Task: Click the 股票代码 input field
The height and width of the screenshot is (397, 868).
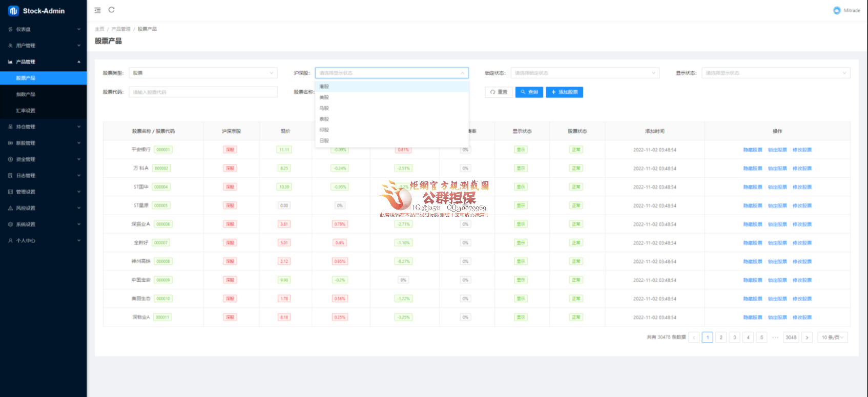Action: click(203, 92)
